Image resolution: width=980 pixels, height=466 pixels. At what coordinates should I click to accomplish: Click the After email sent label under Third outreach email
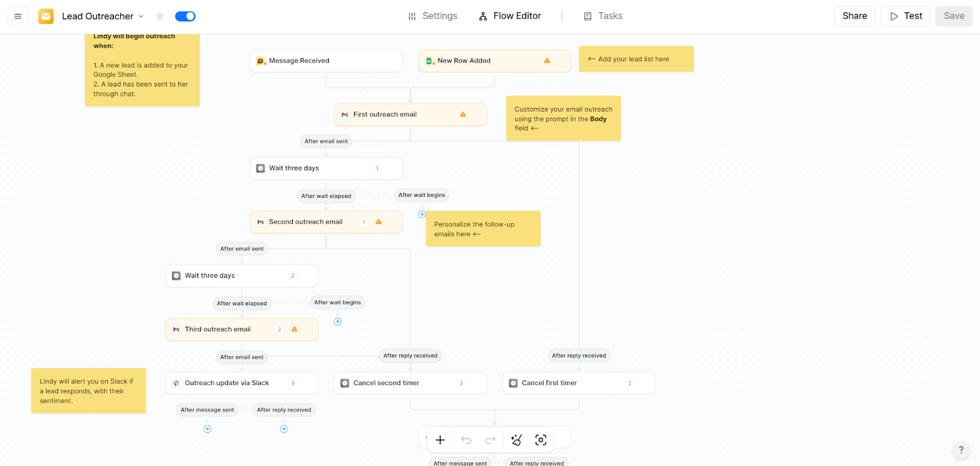242,357
